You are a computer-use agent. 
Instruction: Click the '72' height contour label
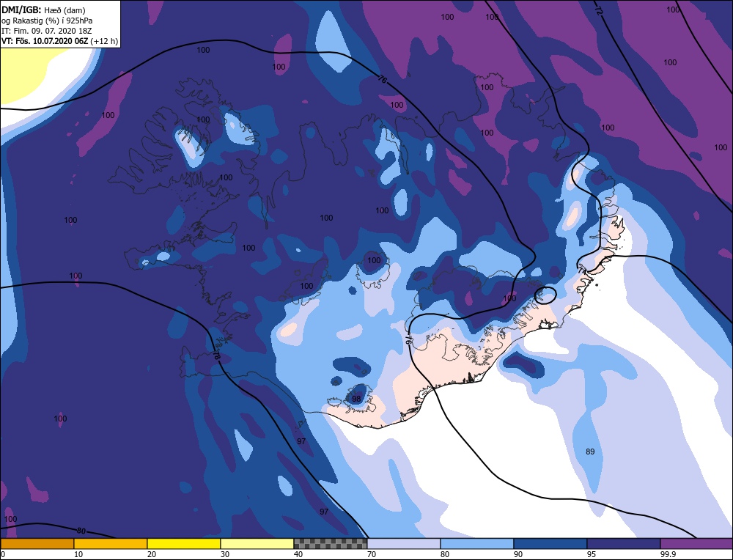(598, 12)
